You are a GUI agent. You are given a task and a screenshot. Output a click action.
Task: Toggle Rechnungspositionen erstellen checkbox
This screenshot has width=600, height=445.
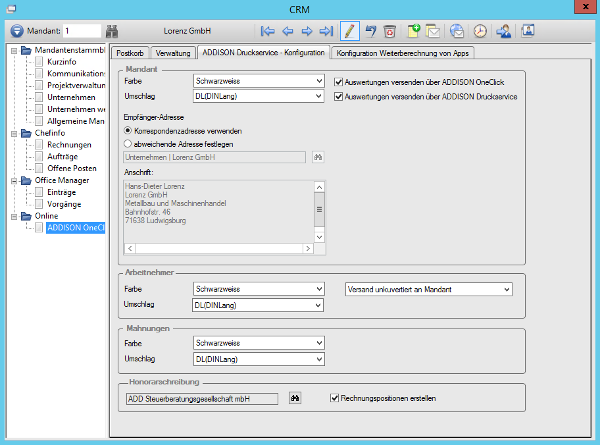pyautogui.click(x=334, y=398)
